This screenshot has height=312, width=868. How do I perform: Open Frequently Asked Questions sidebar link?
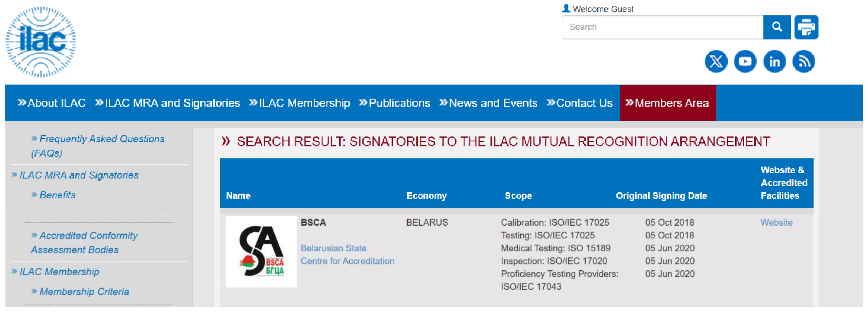[98, 146]
